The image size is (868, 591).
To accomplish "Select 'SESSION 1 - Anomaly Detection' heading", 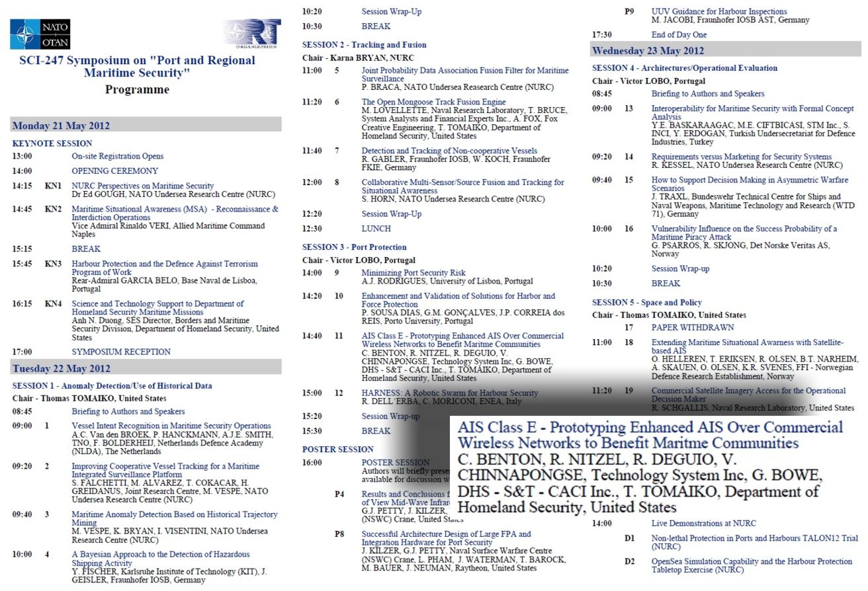I will click(112, 385).
